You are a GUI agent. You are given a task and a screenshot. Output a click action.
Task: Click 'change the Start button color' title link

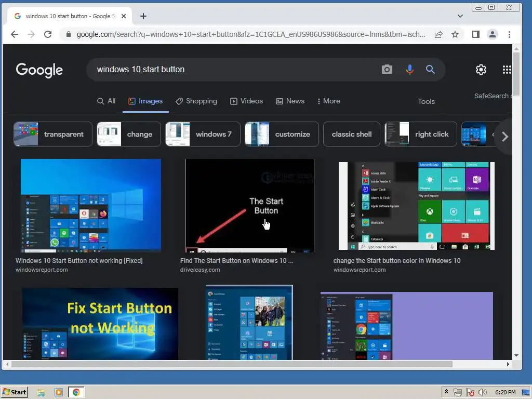[396, 261]
